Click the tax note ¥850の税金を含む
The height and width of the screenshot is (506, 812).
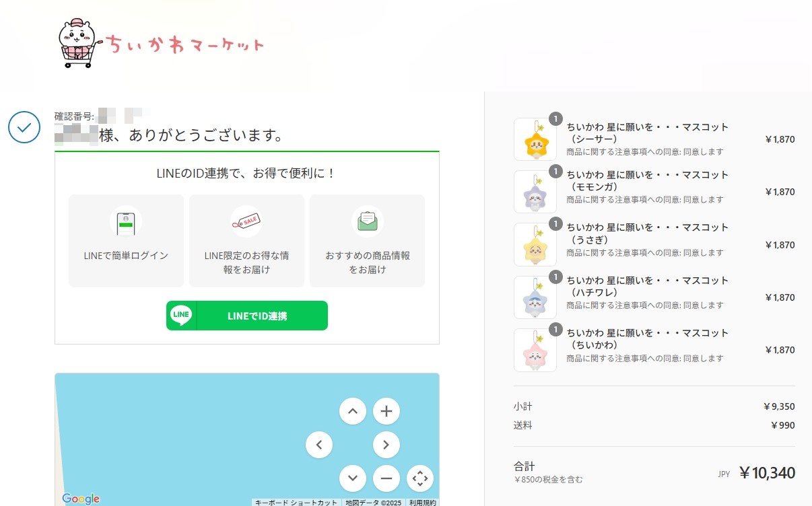(548, 480)
